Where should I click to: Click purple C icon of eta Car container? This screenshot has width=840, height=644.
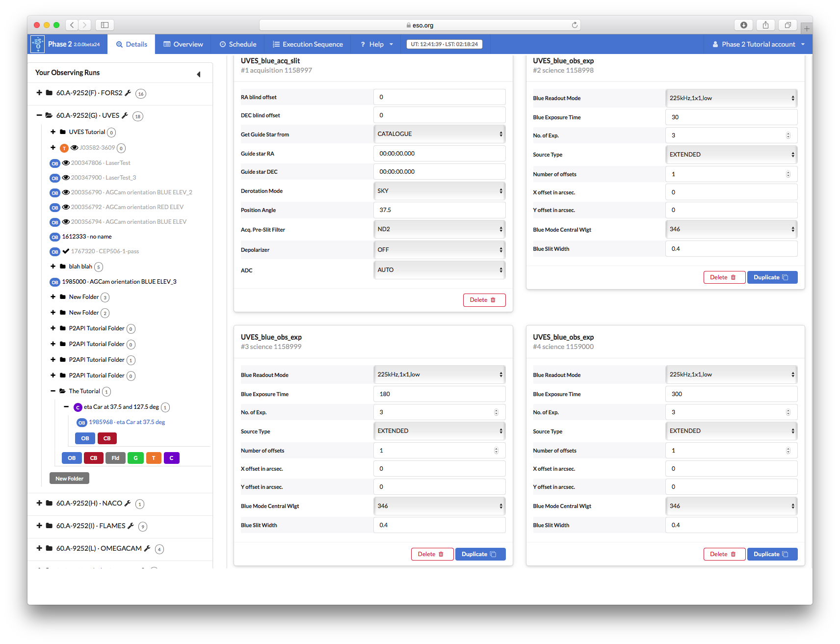click(78, 407)
